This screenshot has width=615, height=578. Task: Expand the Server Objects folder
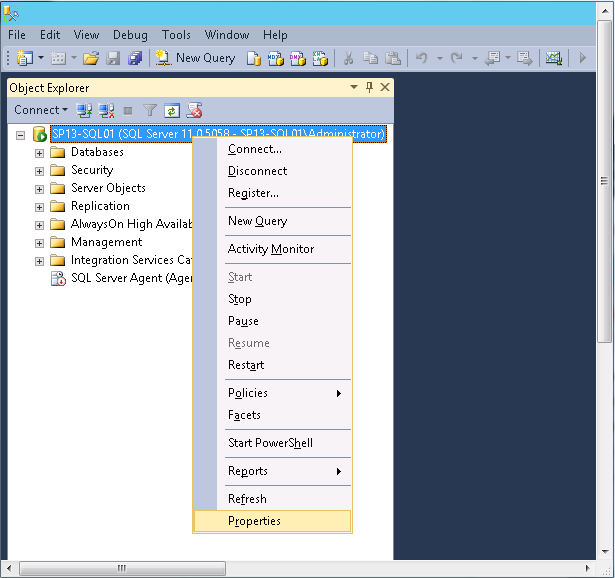(39, 189)
